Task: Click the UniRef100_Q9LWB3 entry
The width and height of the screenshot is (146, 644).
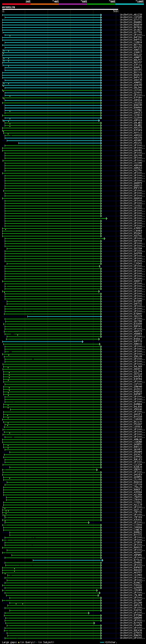Action: [131, 123]
